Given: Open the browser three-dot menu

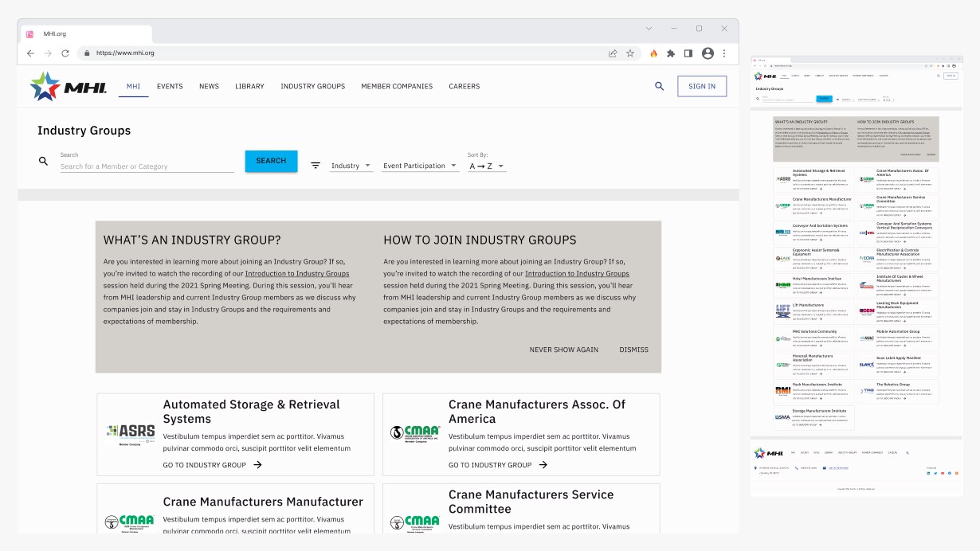Looking at the screenshot, I should [x=724, y=53].
